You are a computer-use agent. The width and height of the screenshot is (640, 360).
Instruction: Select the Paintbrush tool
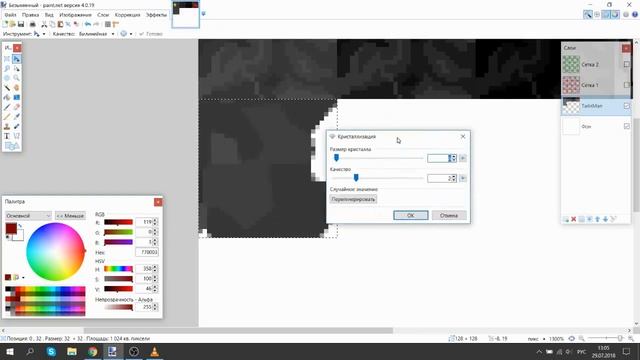(7, 107)
